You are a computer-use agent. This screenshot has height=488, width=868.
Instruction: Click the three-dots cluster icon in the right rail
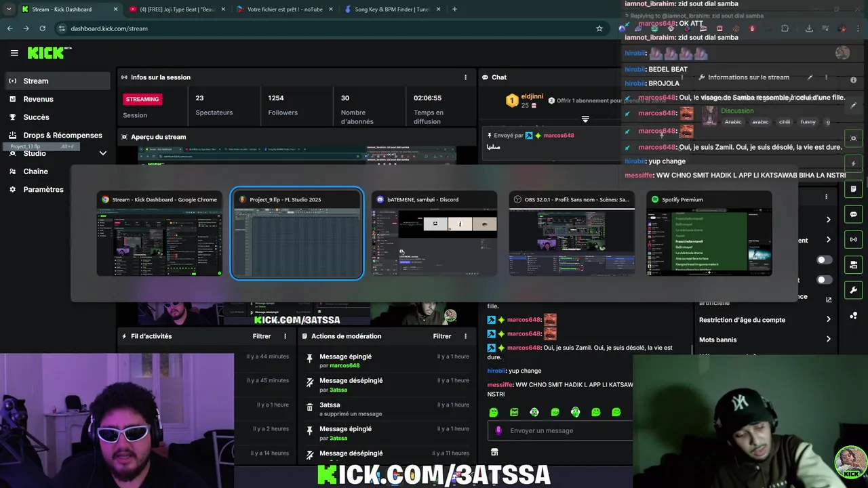pos(854,316)
